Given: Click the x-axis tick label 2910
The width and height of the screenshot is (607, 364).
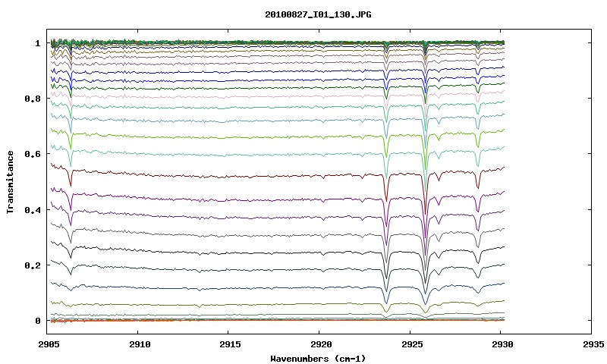Looking at the screenshot, I should pyautogui.click(x=140, y=344).
